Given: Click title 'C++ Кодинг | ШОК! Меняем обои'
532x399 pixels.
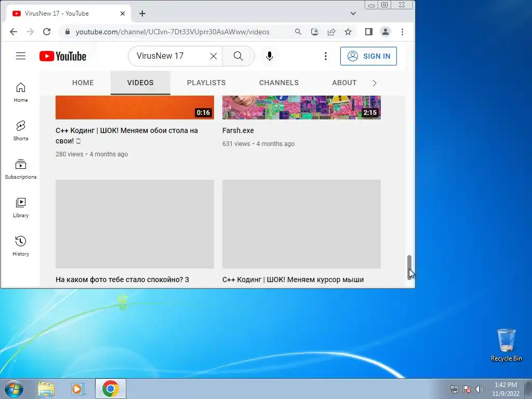Looking at the screenshot, I should [127, 136].
